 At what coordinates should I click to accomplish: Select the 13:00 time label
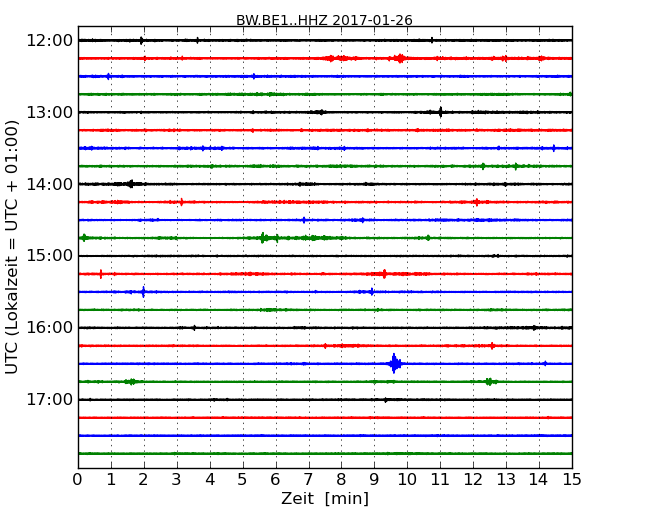click(49, 112)
